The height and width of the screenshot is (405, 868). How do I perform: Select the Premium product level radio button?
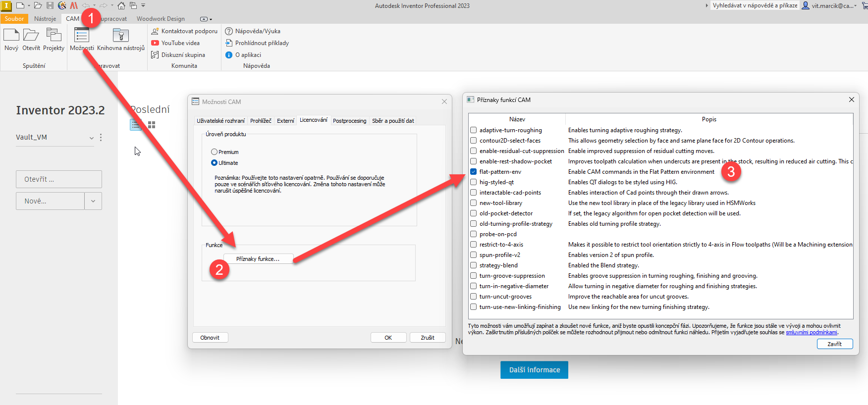point(214,152)
